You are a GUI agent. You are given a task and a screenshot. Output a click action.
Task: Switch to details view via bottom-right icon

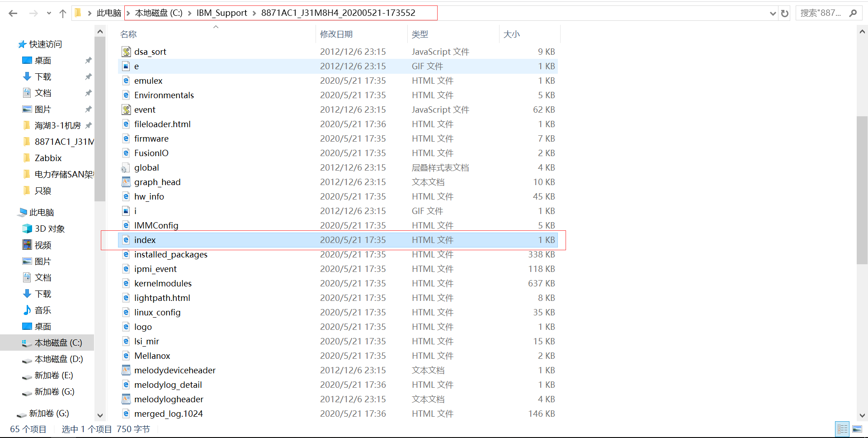842,428
